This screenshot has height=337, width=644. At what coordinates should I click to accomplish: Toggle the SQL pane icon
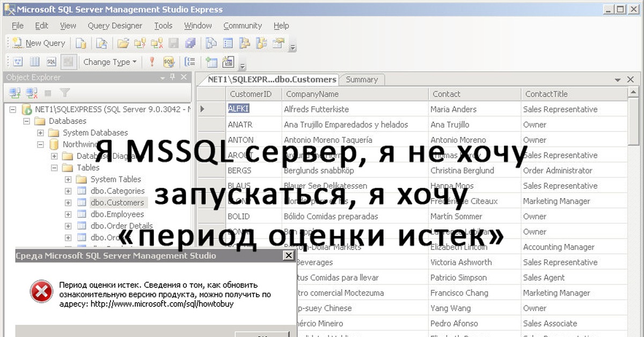pyautogui.click(x=51, y=62)
